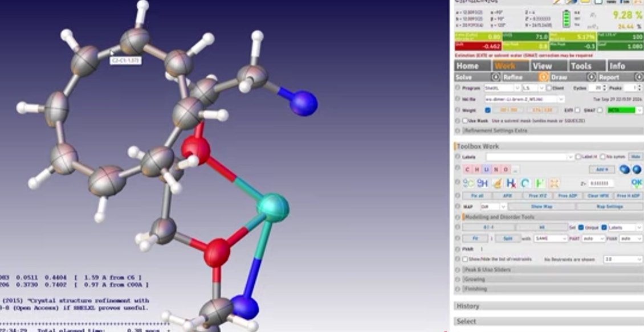Tick the Use Mask checkbox
This screenshot has width=644, height=332.
[x=465, y=121]
